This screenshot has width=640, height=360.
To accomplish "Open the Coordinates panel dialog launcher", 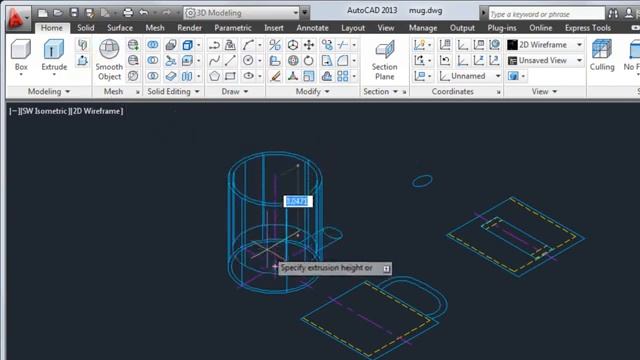I will (x=498, y=92).
